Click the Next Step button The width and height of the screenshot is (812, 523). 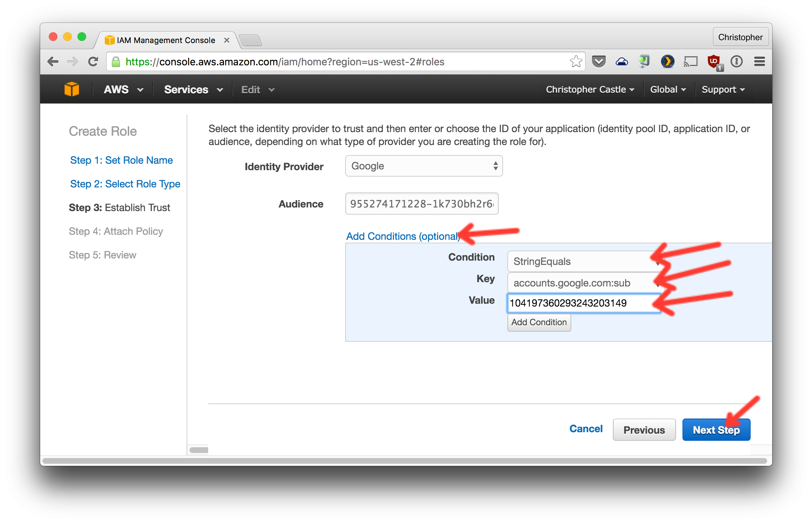click(715, 430)
